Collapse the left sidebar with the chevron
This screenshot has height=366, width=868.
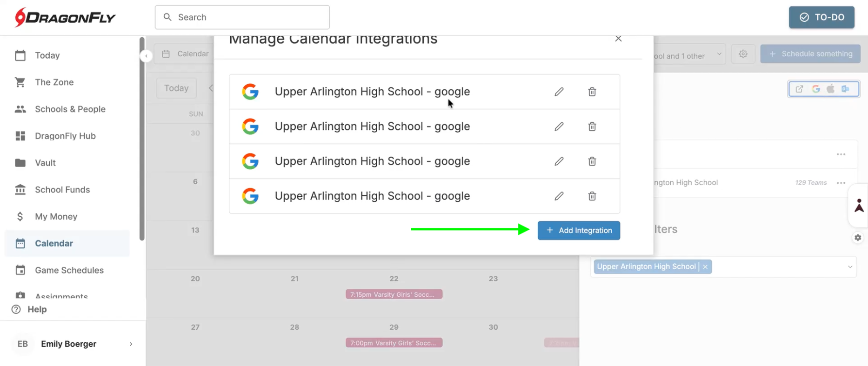(146, 56)
